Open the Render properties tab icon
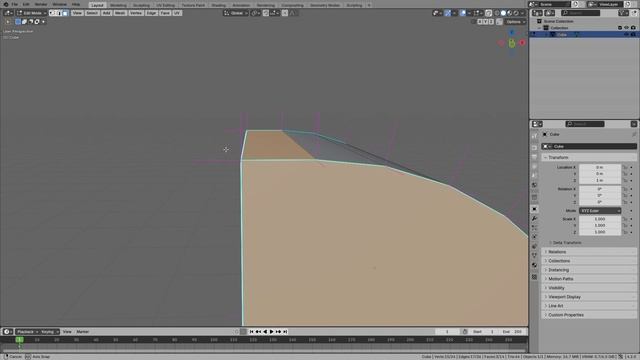This screenshot has height=360, width=640. [534, 147]
